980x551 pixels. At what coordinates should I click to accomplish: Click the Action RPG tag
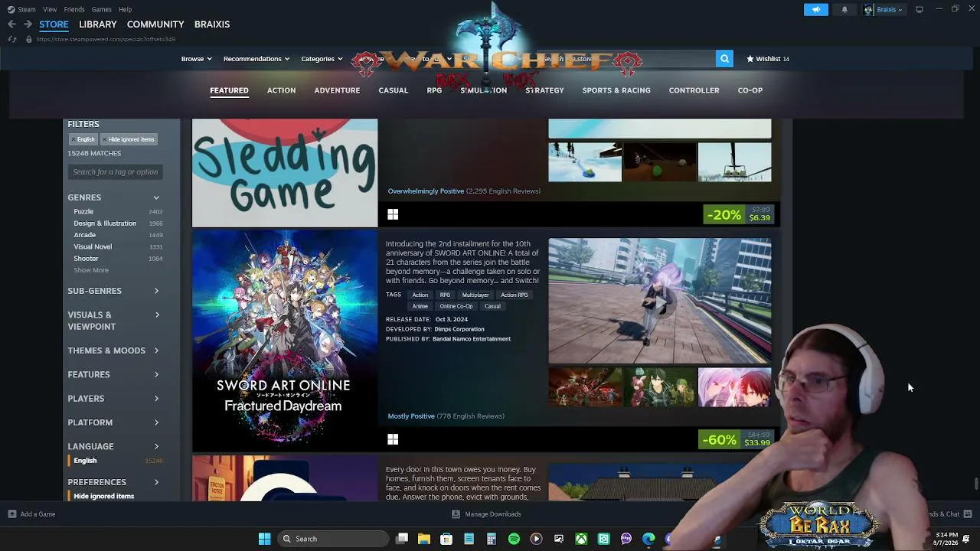(x=514, y=295)
